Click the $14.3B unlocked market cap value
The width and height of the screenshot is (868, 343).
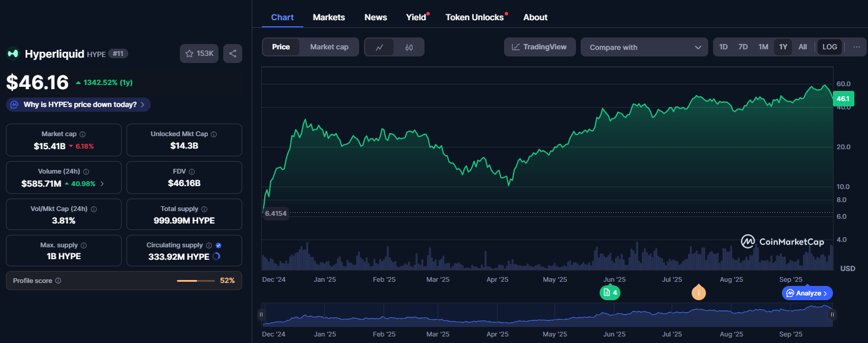(184, 146)
